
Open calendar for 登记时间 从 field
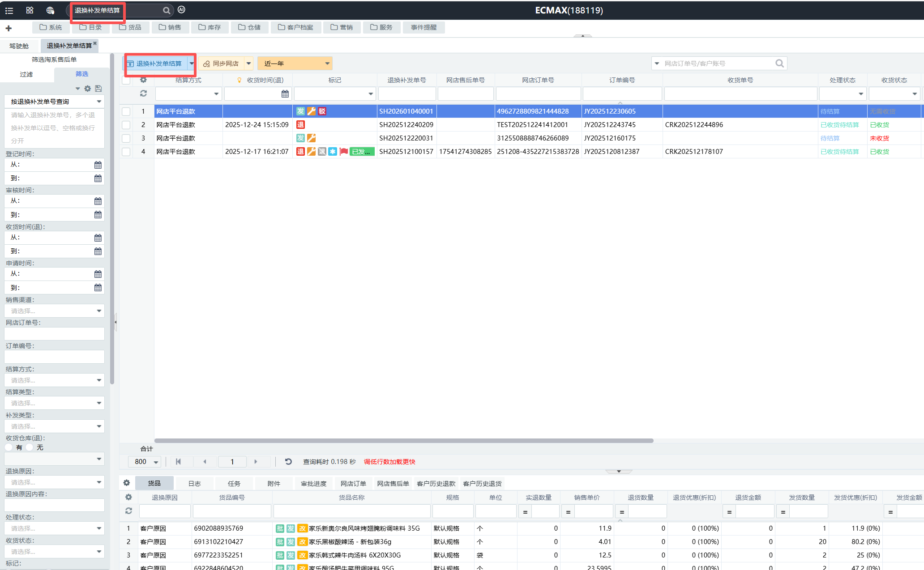tap(98, 165)
